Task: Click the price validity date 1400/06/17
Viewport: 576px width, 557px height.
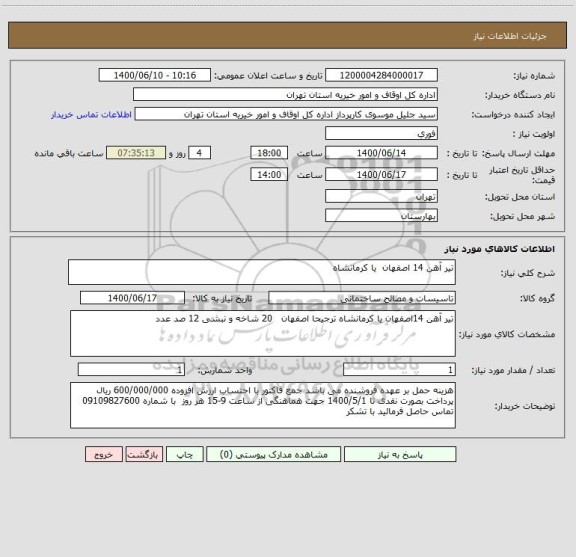Action: pos(381,175)
